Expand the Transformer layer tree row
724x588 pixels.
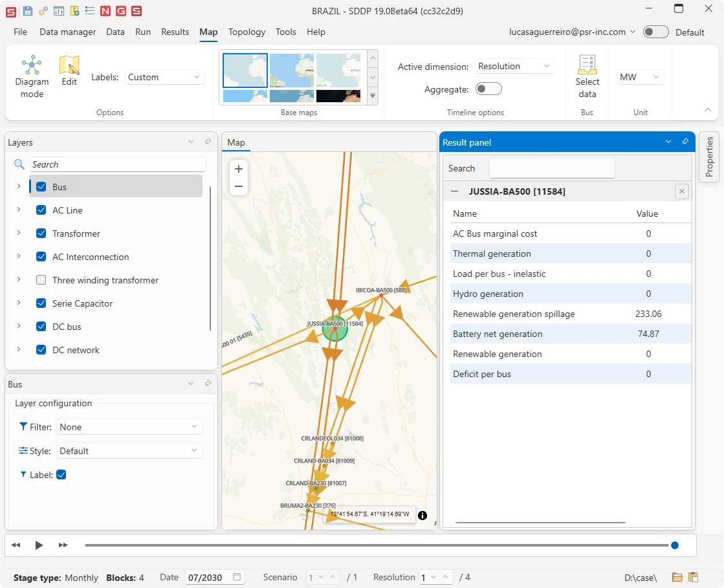point(19,233)
